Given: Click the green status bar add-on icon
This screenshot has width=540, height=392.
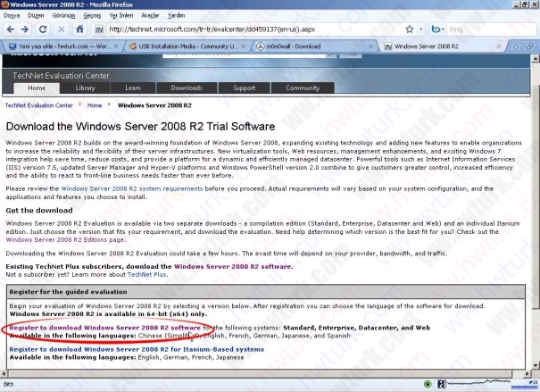Looking at the screenshot, I should click(x=428, y=384).
